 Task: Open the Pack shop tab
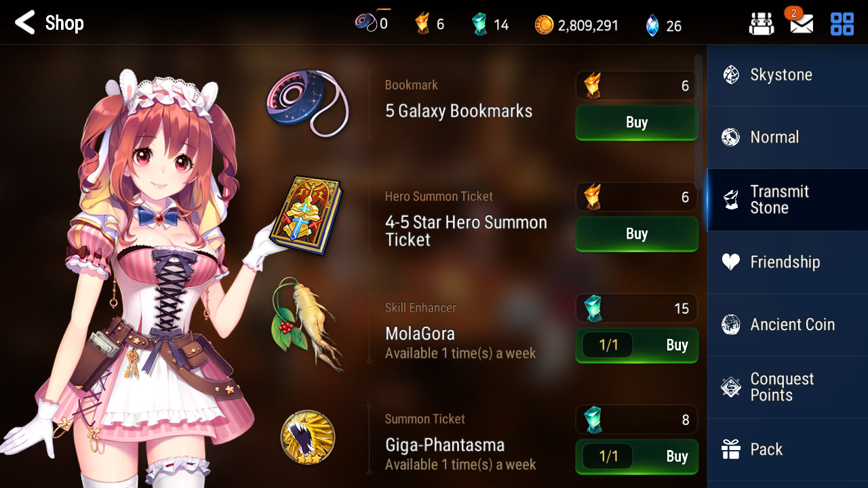787,449
